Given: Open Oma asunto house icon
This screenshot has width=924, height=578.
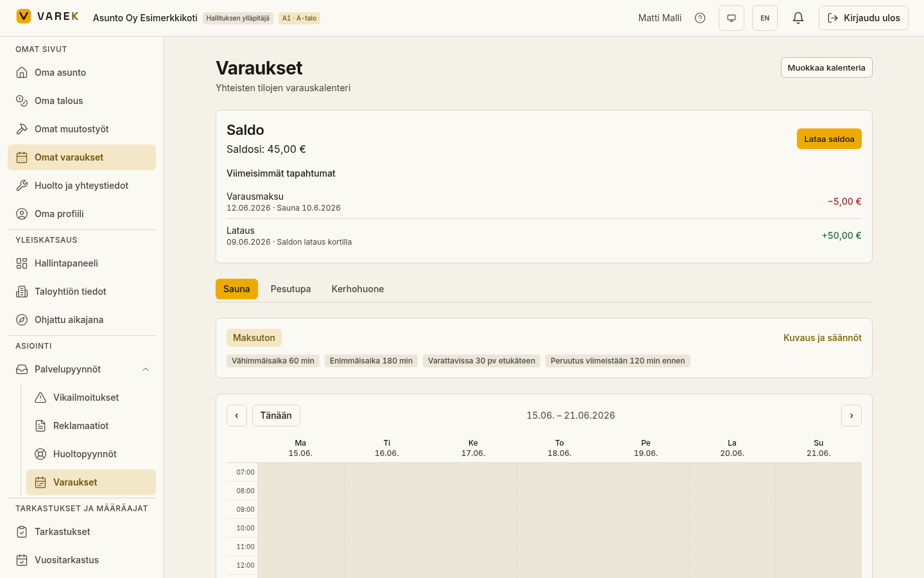Looking at the screenshot, I should [22, 73].
